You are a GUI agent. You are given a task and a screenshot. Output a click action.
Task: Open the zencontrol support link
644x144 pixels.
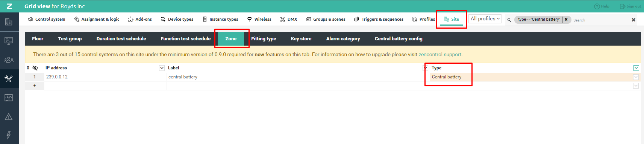[440, 55]
